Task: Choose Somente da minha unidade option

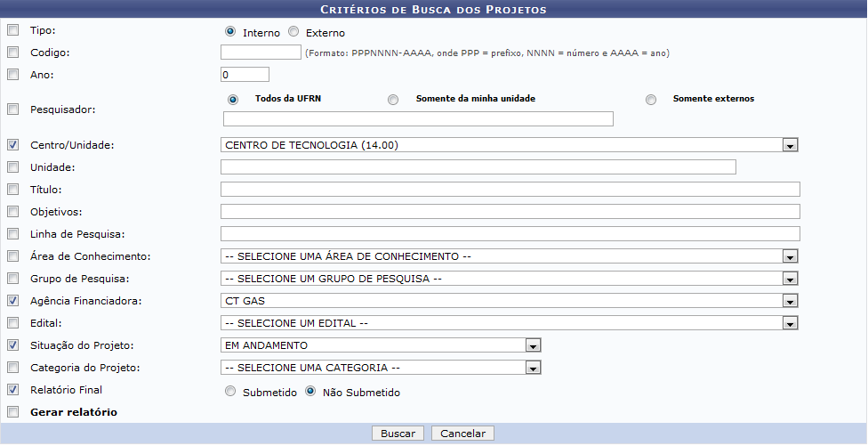Action: (x=393, y=100)
